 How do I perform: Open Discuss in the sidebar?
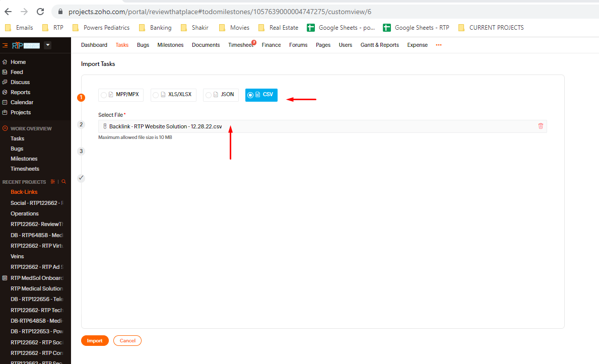20,82
